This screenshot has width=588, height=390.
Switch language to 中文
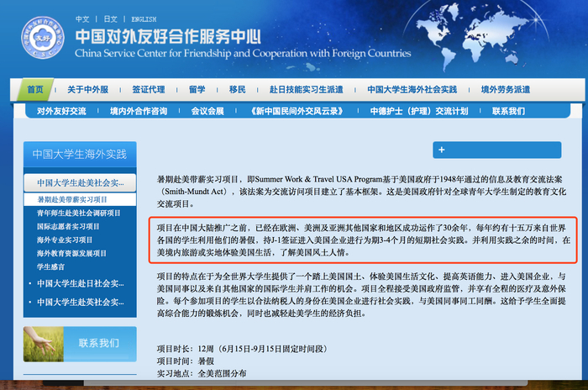82,19
